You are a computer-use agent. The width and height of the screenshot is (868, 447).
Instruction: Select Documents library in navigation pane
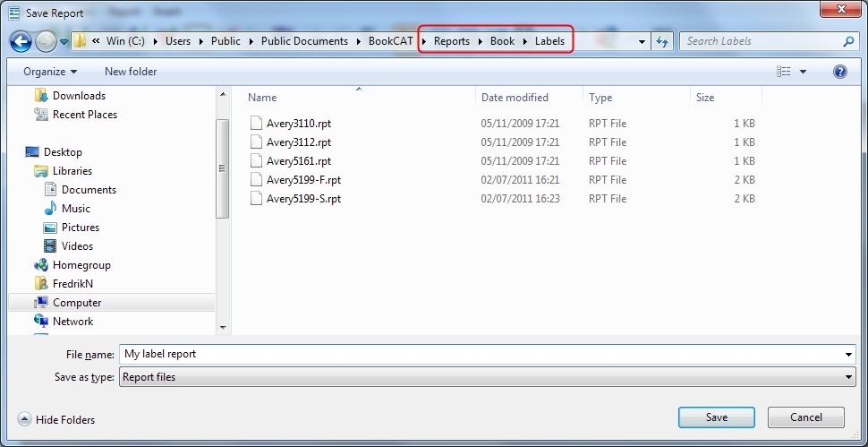click(x=89, y=190)
